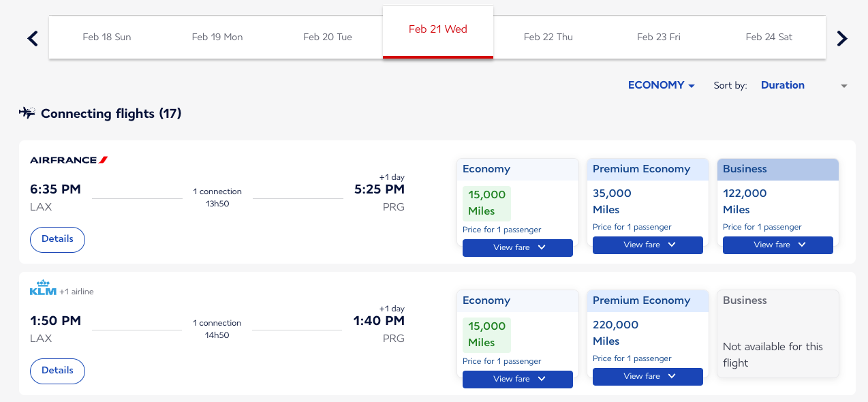Open the ECONOMY cabin class dropdown

pyautogui.click(x=660, y=85)
